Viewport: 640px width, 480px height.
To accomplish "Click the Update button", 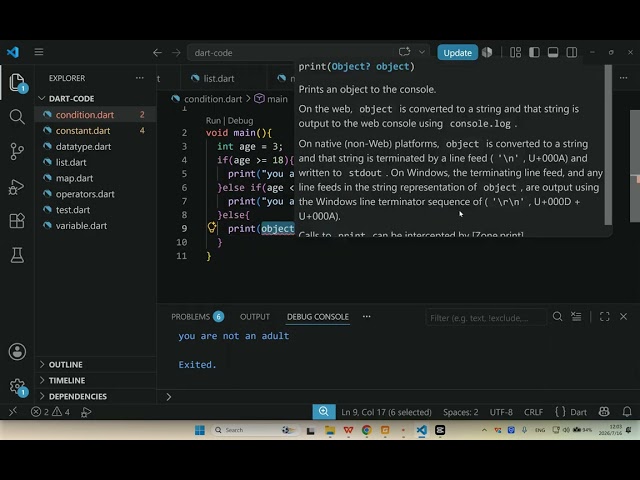I will click(458, 53).
